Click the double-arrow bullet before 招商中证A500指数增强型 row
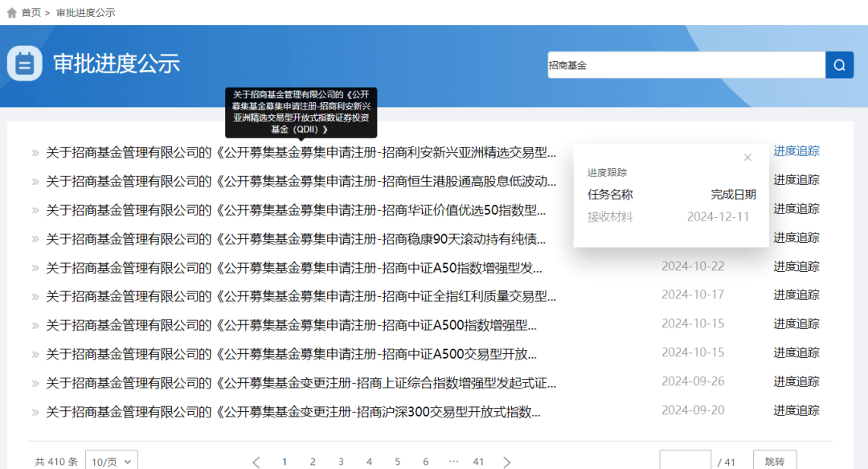Screen dimensions: 868x469 click(x=35, y=326)
